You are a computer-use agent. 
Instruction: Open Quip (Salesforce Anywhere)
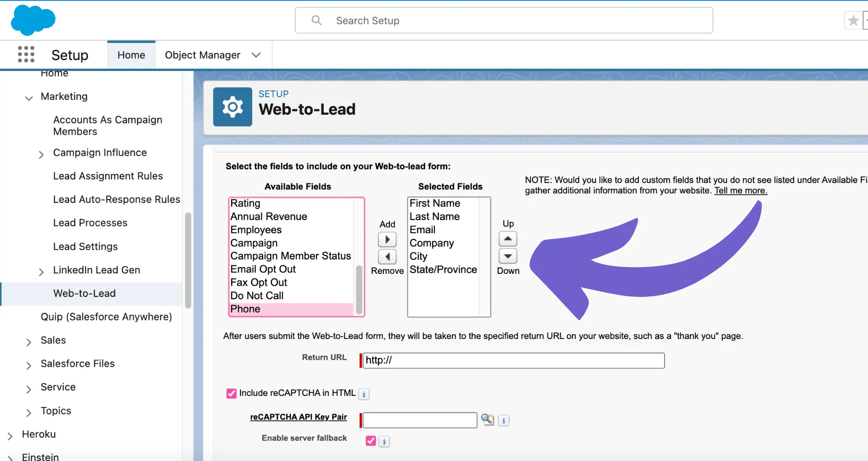(x=106, y=317)
